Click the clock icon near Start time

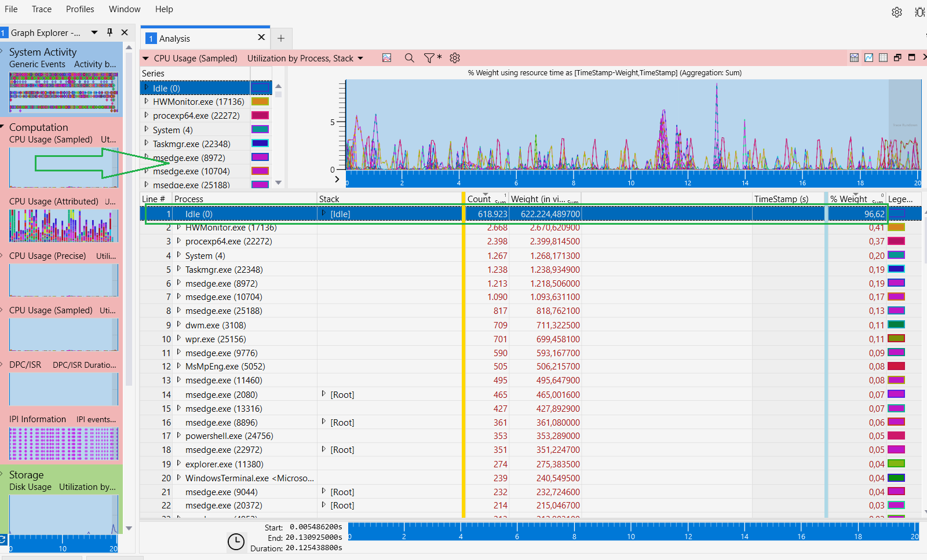point(236,541)
